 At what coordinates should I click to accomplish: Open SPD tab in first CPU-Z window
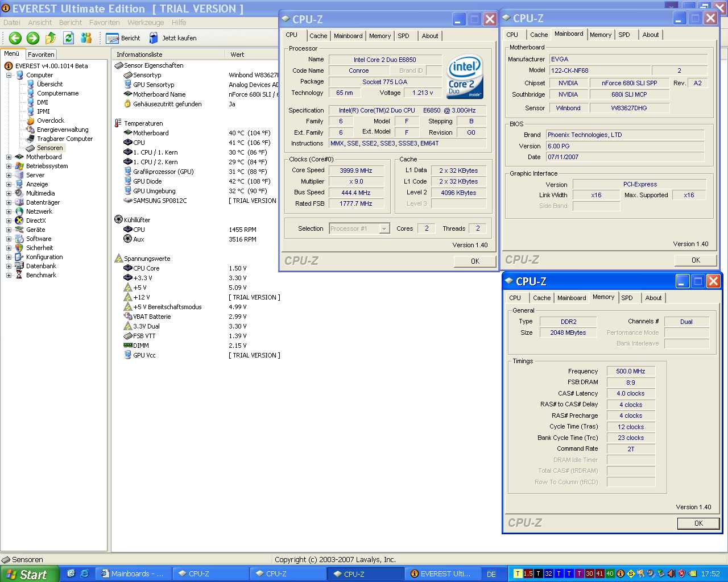[403, 36]
